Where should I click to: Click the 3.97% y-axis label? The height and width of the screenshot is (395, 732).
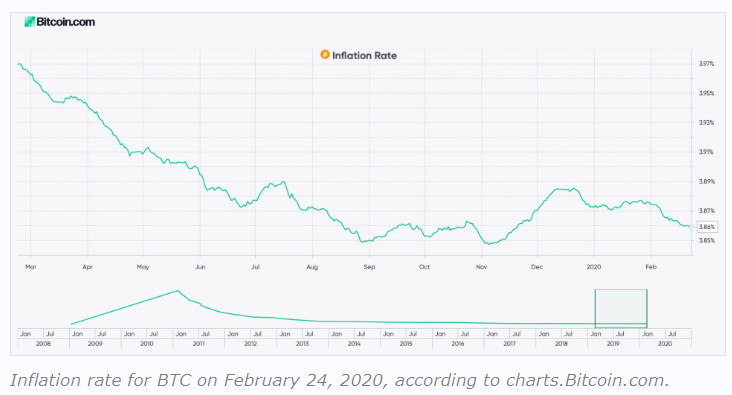coord(706,63)
